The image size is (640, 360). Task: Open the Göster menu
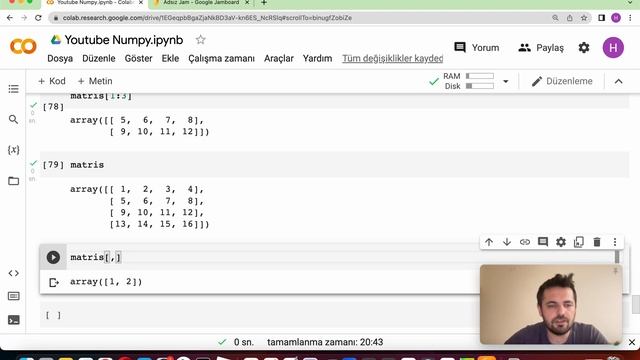pyautogui.click(x=138, y=58)
